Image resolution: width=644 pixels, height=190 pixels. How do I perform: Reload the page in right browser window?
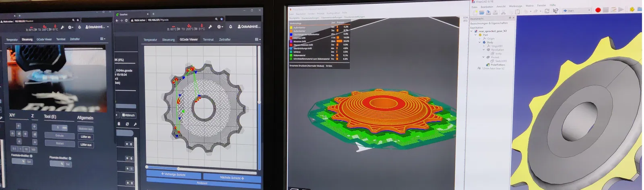tap(126, 21)
